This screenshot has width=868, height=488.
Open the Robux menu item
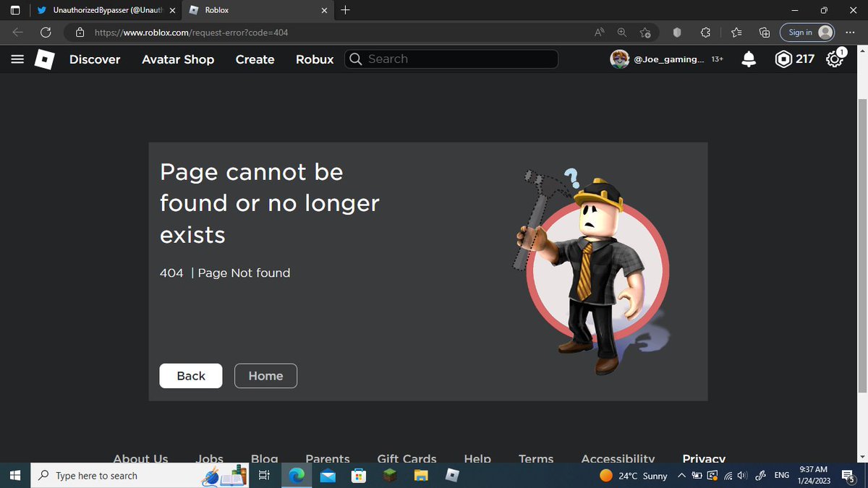pos(315,59)
